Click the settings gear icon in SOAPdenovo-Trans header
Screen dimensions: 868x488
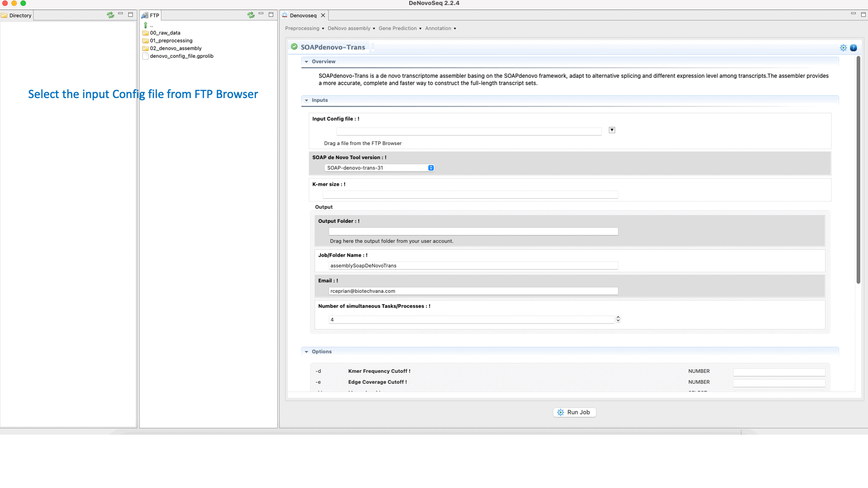(x=843, y=48)
